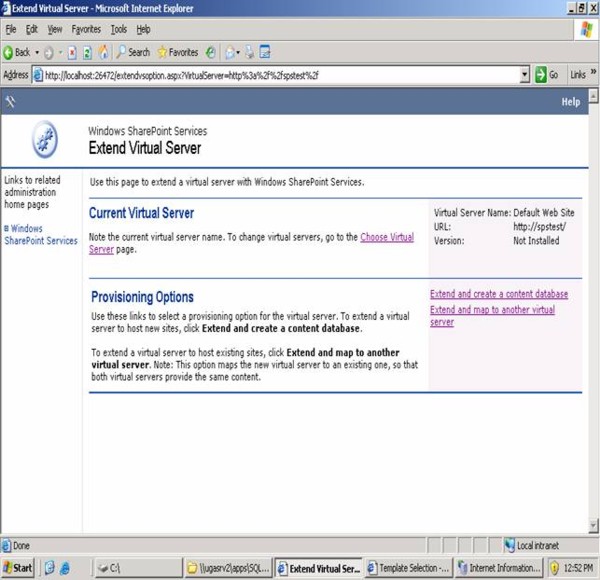Open the Search toolbar button
The height and width of the screenshot is (580, 600).
point(133,52)
